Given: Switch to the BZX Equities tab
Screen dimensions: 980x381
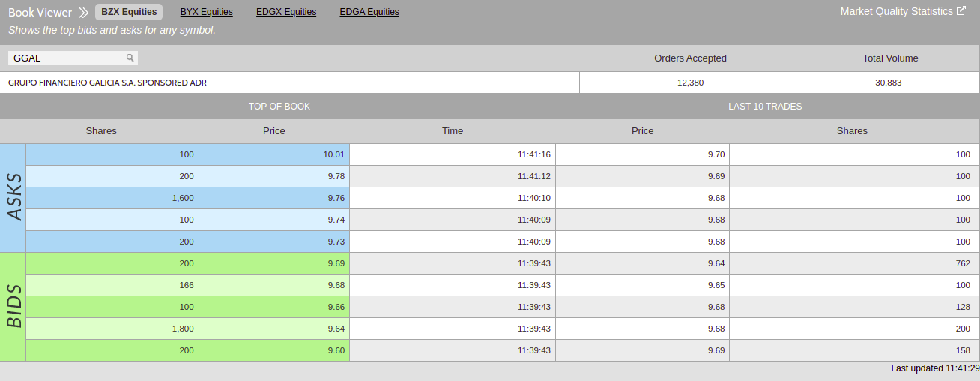Looking at the screenshot, I should (129, 12).
